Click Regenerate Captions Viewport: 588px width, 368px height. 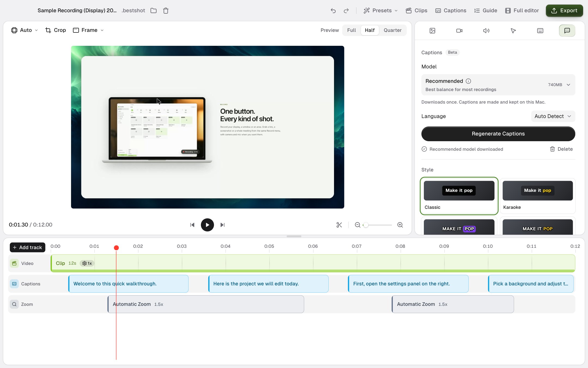pos(498,134)
